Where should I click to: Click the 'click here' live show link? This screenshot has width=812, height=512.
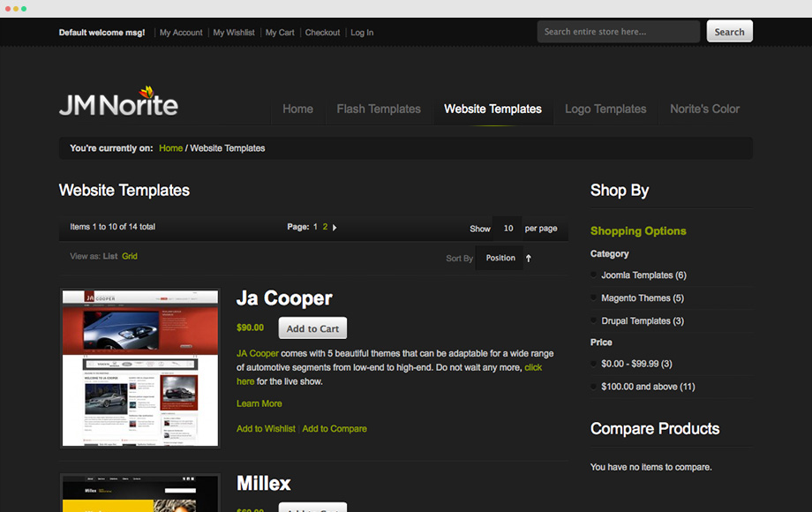pos(533,367)
